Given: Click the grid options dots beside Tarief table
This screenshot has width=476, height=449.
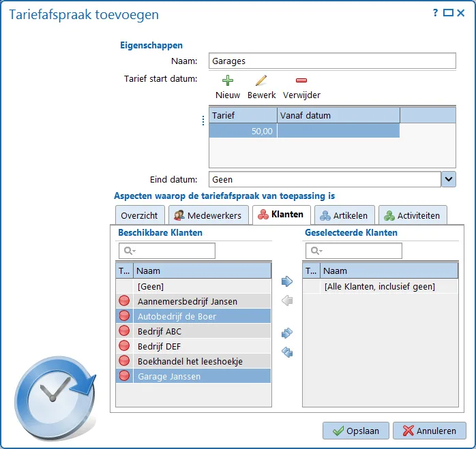Looking at the screenshot, I should pos(203,121).
